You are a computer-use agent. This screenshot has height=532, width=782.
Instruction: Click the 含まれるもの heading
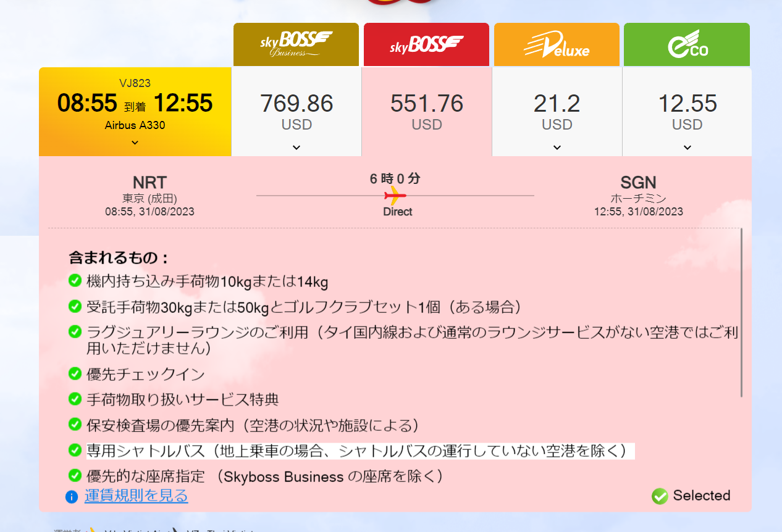click(119, 258)
